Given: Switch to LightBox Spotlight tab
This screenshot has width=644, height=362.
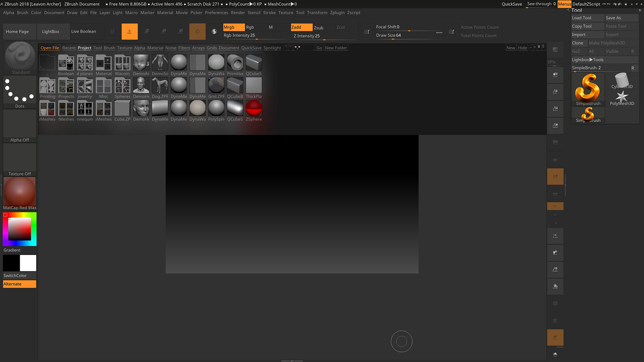Looking at the screenshot, I should coord(272,48).
